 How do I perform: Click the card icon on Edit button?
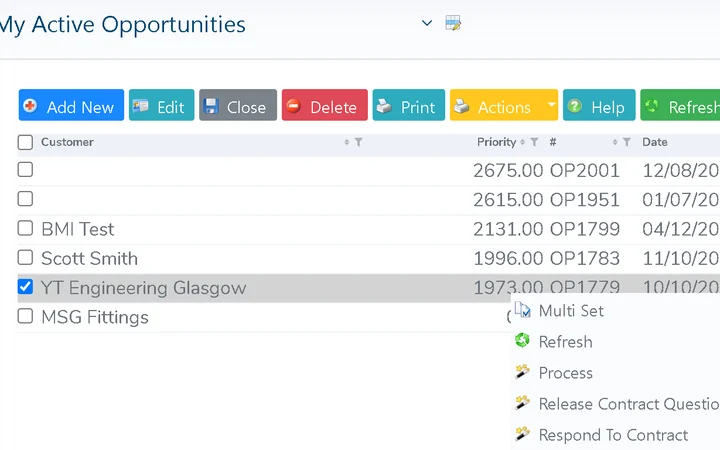point(141,106)
